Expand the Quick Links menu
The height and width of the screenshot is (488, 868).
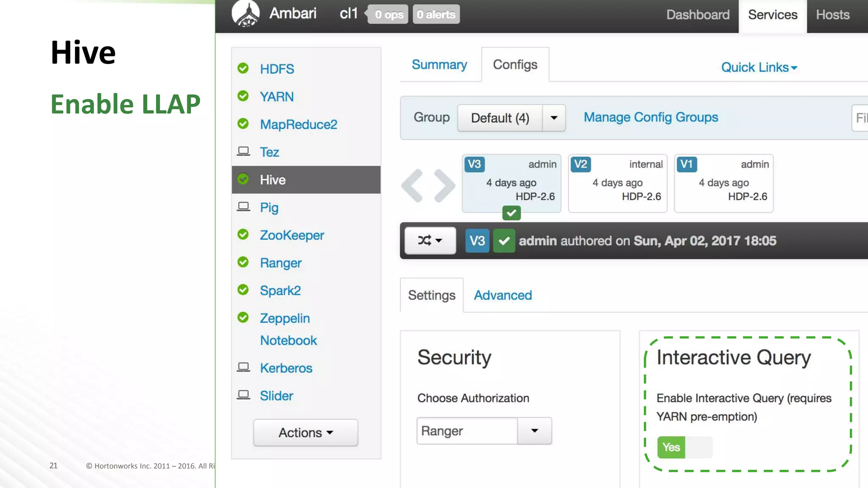(759, 67)
